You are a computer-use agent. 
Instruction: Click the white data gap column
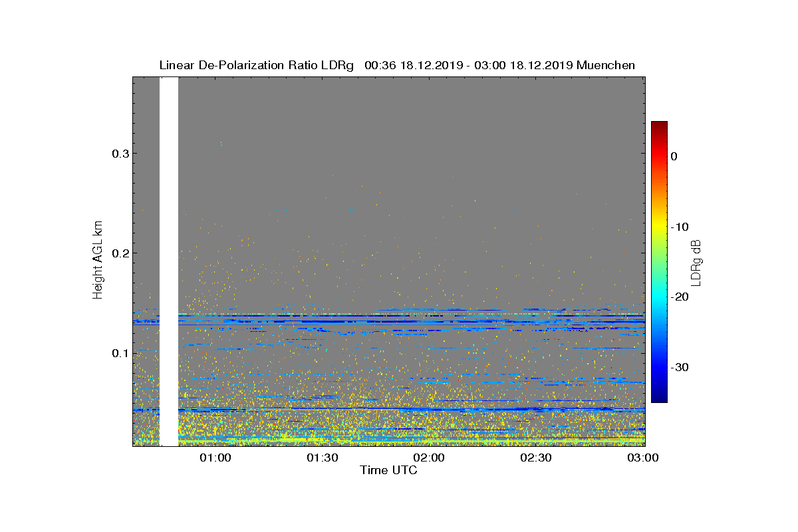[169, 261]
